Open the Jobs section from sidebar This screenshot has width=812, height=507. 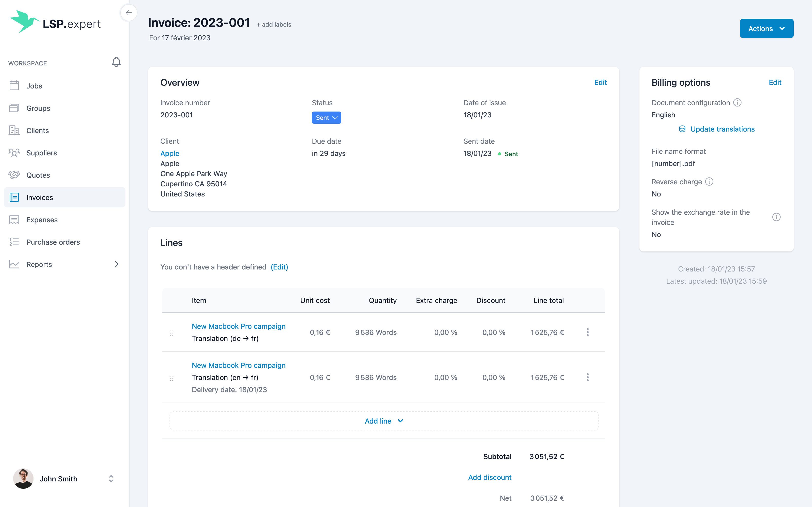pos(35,85)
